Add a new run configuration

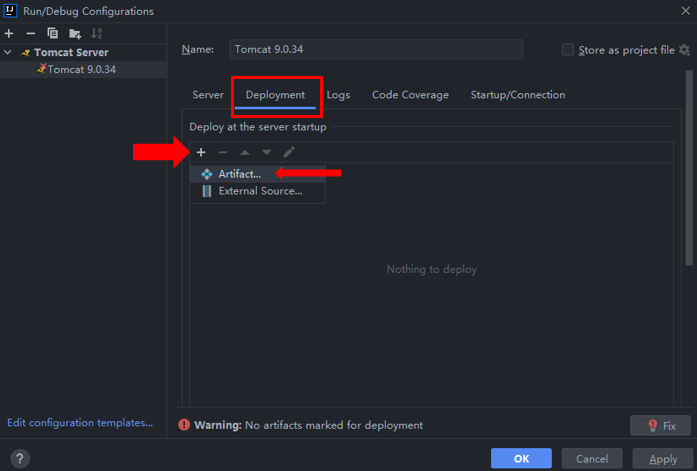tap(9, 33)
